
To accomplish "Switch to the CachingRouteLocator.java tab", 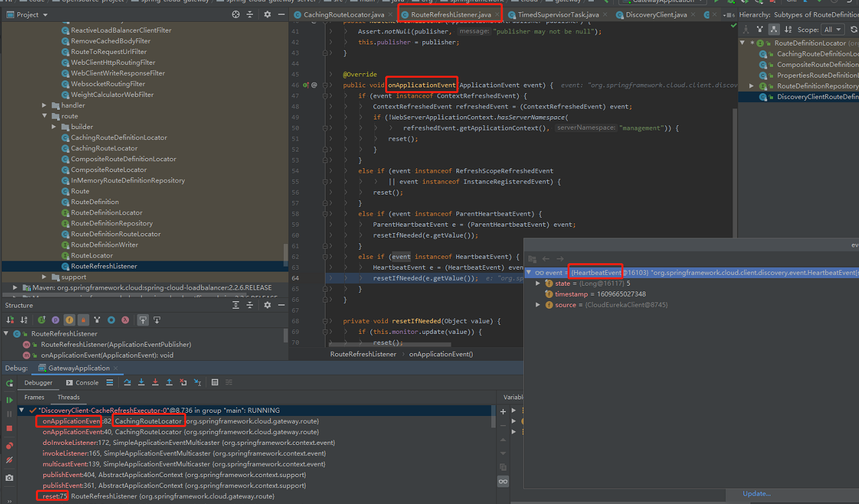I will pyautogui.click(x=342, y=14).
